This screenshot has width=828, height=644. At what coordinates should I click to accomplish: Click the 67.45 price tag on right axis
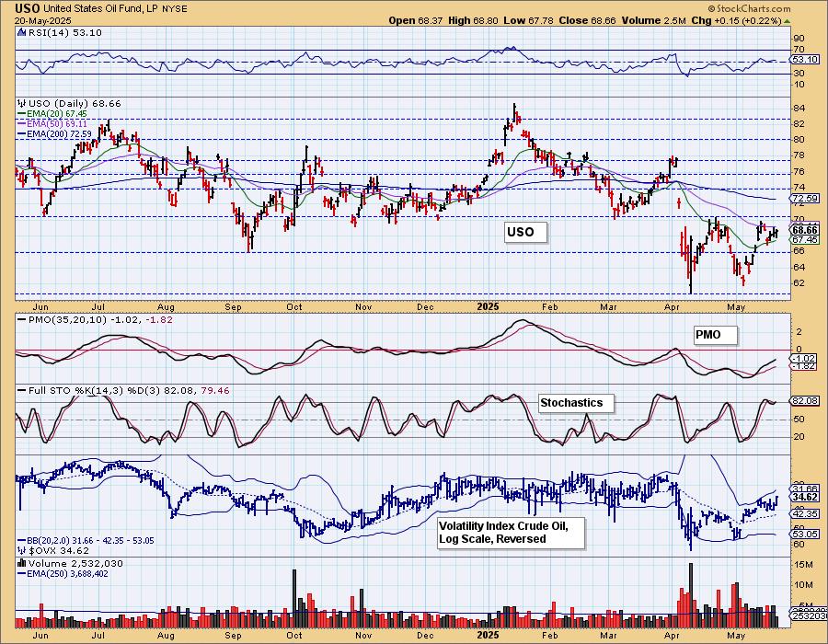[805, 239]
